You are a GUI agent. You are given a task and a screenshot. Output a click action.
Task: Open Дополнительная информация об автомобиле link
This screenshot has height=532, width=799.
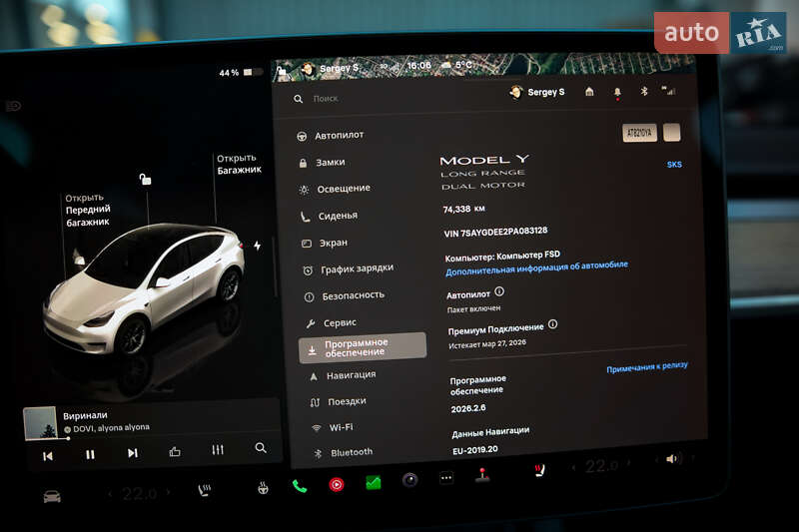pos(536,267)
